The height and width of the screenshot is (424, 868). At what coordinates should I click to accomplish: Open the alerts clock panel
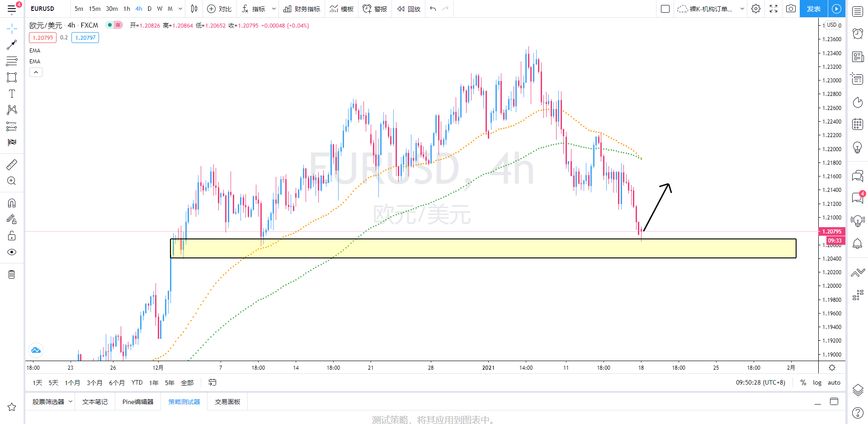coord(858,34)
